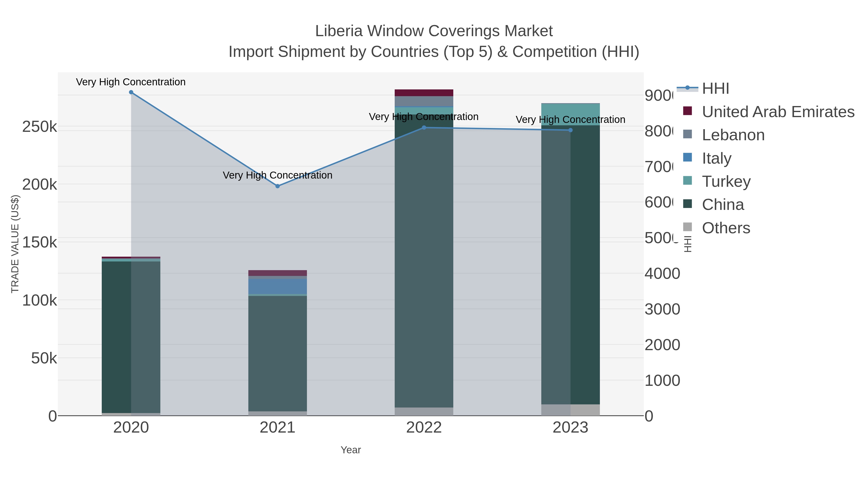Click the Lebanon legend color swatch

(687, 134)
